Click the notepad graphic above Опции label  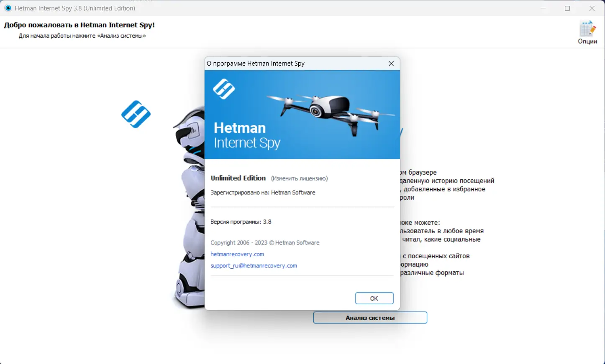[587, 27]
